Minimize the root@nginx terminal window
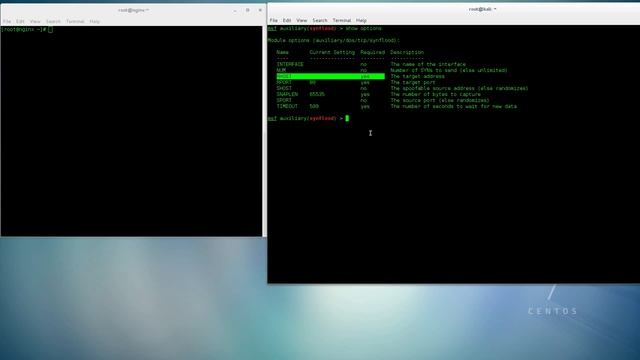Screen dimensions: 640x360 (235, 10)
